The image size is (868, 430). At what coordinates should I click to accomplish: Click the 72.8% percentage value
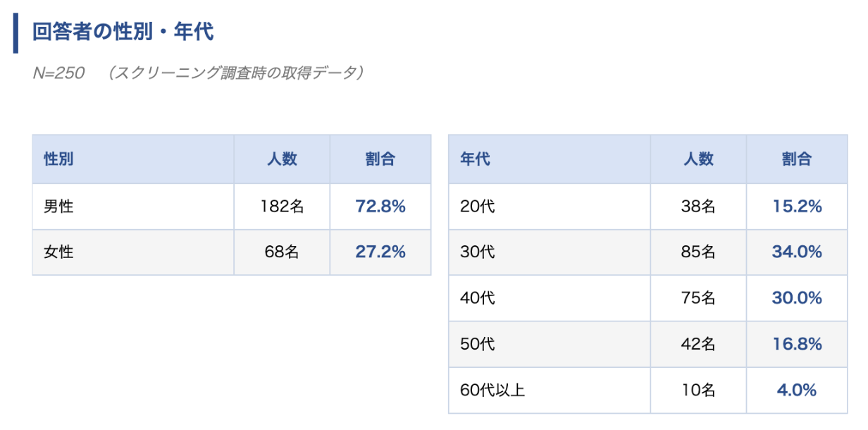380,207
